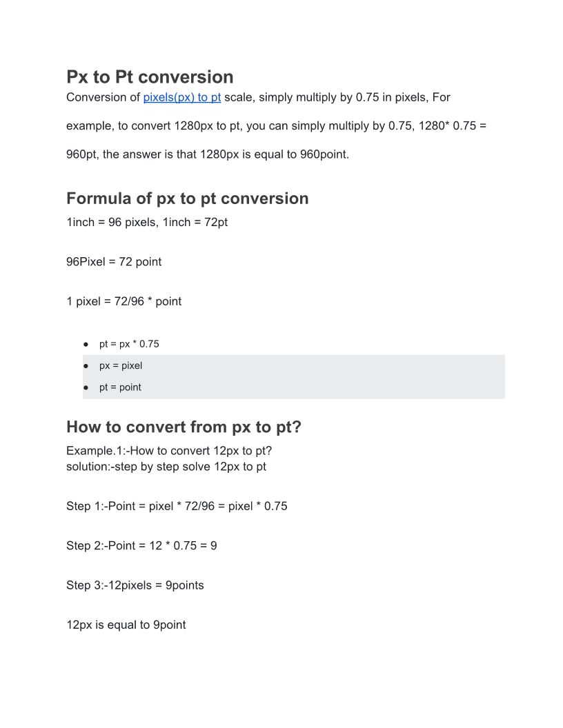563x728 pixels.
Task: Click the highlighted bullet "pt = point"
Action: click(x=120, y=387)
